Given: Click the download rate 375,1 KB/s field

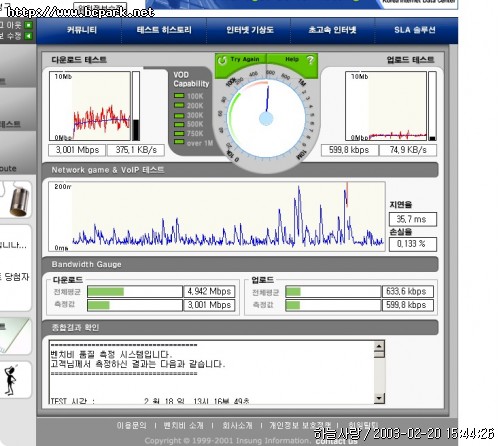Looking at the screenshot, I should point(136,150).
